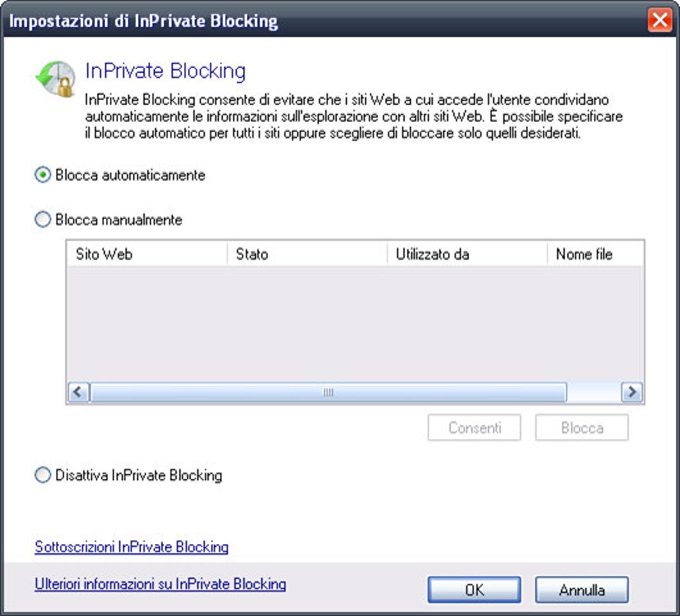This screenshot has width=680, height=616.
Task: Click the Consenti button
Action: click(474, 428)
